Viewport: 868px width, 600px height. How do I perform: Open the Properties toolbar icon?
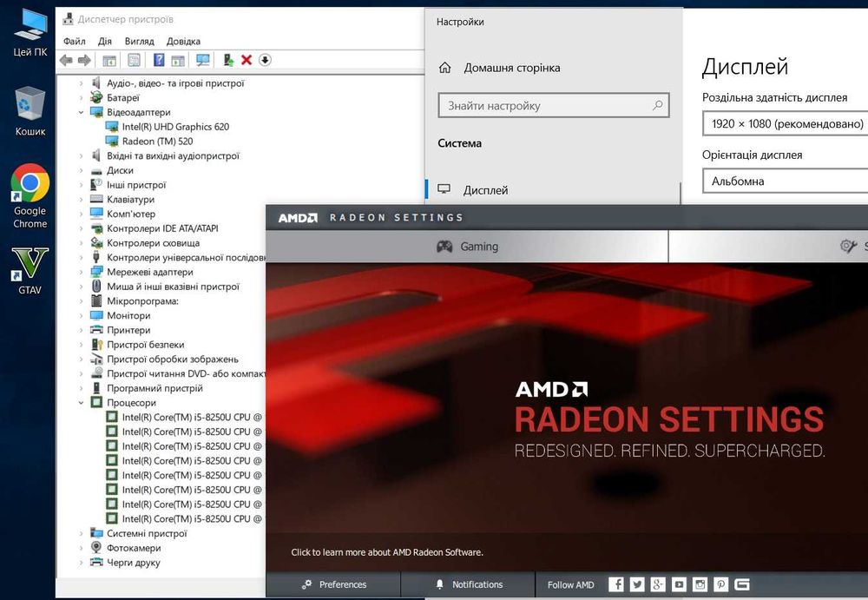[x=134, y=60]
